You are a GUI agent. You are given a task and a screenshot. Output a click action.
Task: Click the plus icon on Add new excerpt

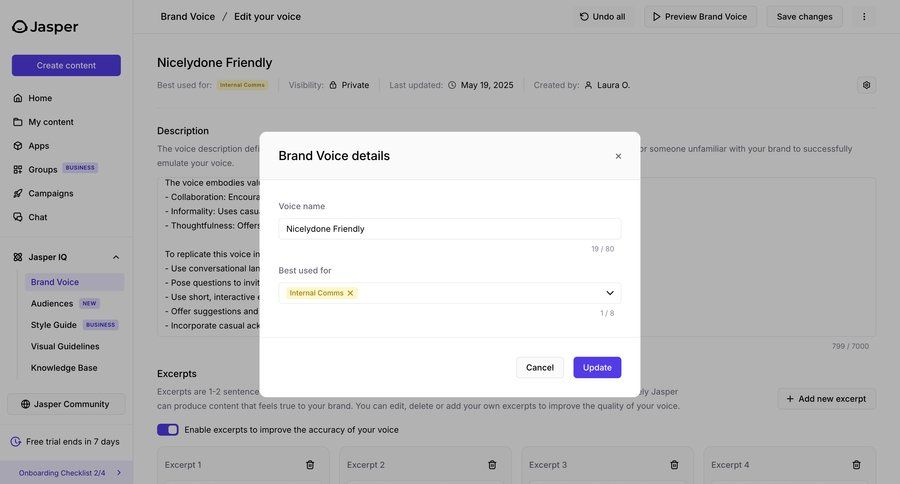pos(790,398)
